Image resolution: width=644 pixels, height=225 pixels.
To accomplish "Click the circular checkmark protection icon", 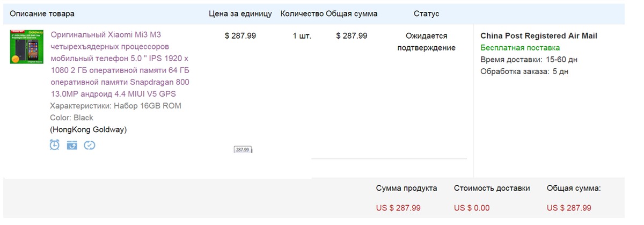I will 90,145.
